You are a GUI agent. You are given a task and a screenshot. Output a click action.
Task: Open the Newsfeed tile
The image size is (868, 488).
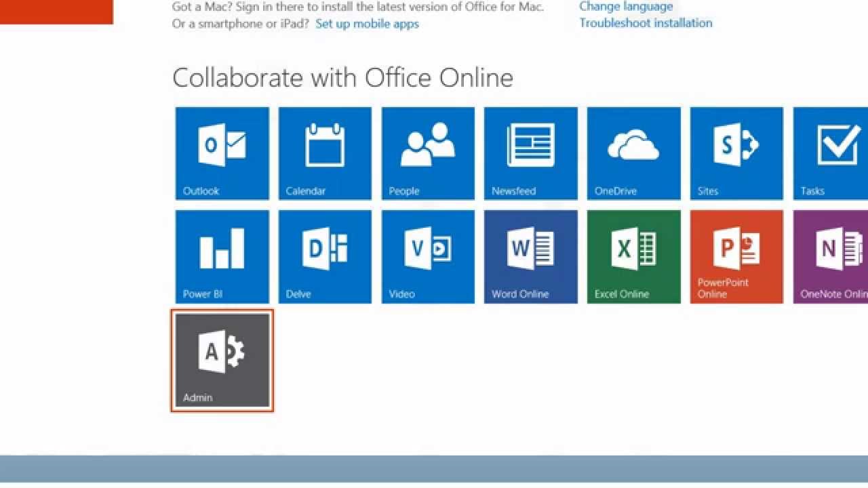(x=531, y=153)
